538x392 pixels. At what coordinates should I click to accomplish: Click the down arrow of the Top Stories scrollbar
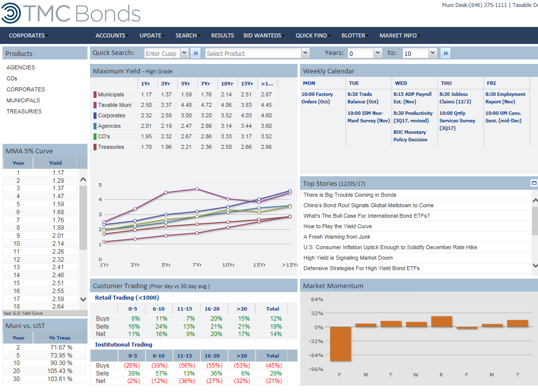pyautogui.click(x=535, y=265)
